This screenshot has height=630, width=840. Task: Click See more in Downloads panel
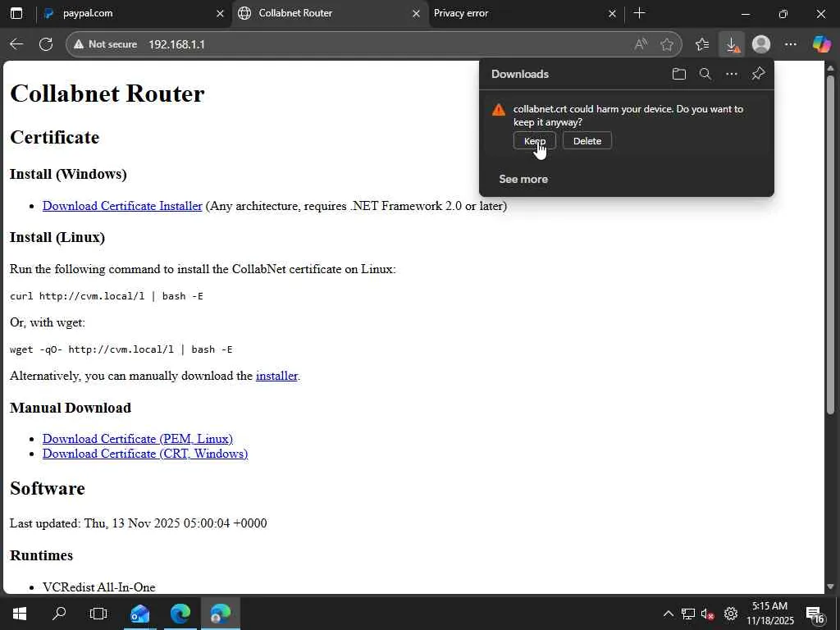[x=523, y=179]
